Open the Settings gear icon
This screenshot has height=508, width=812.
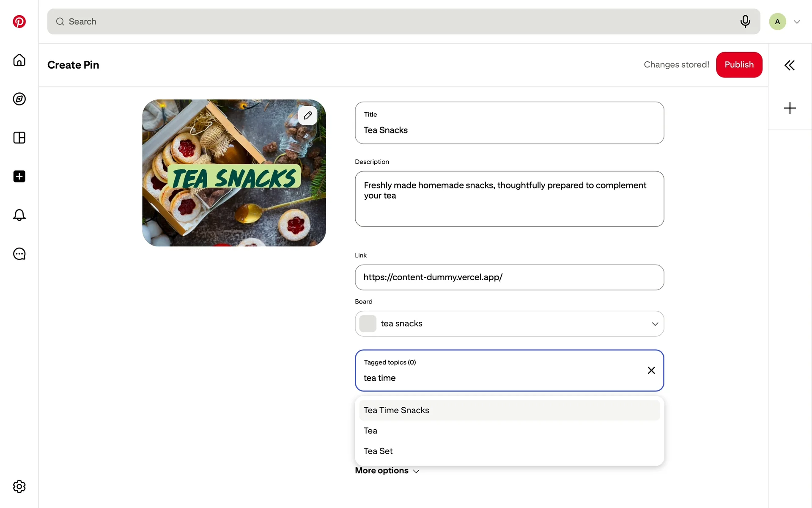click(19, 486)
